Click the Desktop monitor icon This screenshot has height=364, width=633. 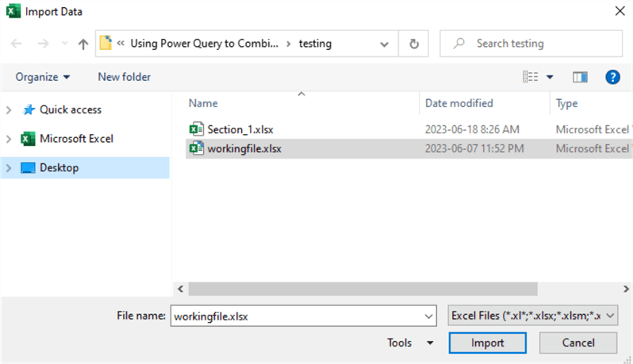[28, 168]
